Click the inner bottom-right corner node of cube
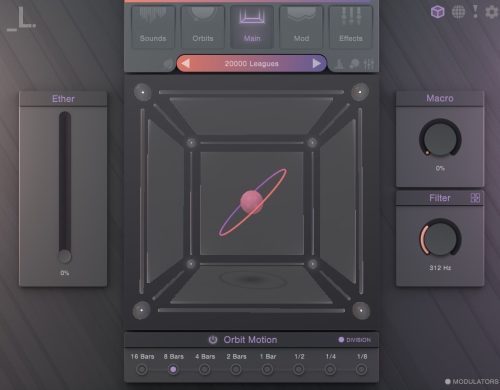 [312, 264]
